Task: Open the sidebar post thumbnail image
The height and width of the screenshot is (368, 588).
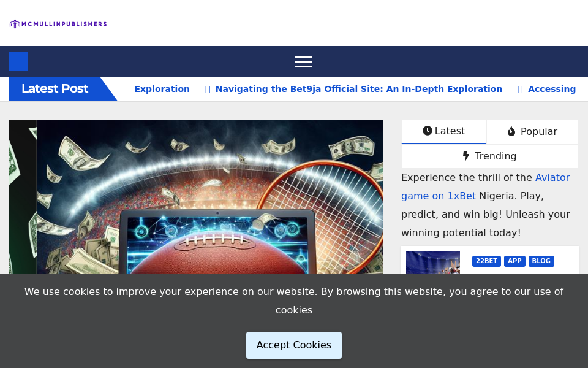Action: (x=432, y=263)
